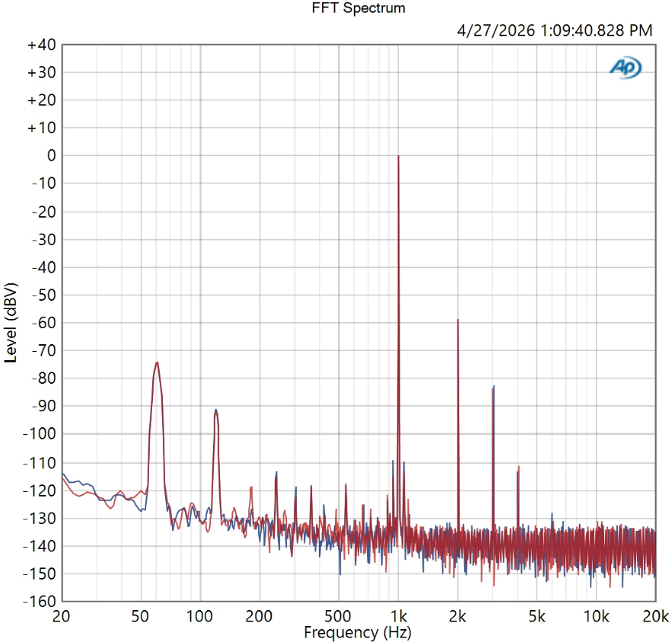Click the 120 Hz peak near -92 dBV
The image size is (672, 642).
[x=216, y=410]
